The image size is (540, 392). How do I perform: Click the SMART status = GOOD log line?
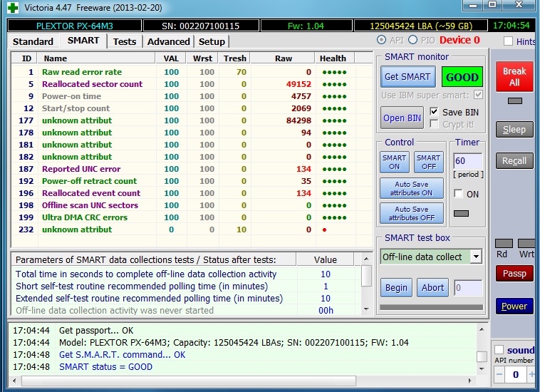coord(105,367)
